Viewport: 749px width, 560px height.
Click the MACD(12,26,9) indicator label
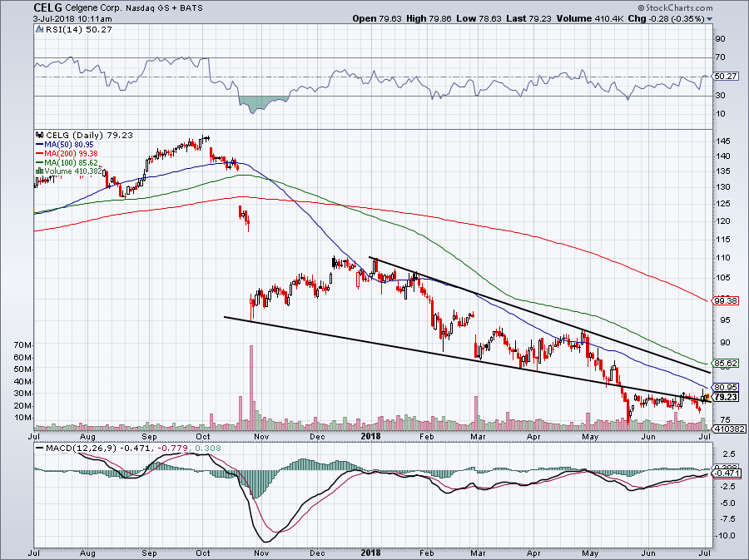click(x=82, y=448)
